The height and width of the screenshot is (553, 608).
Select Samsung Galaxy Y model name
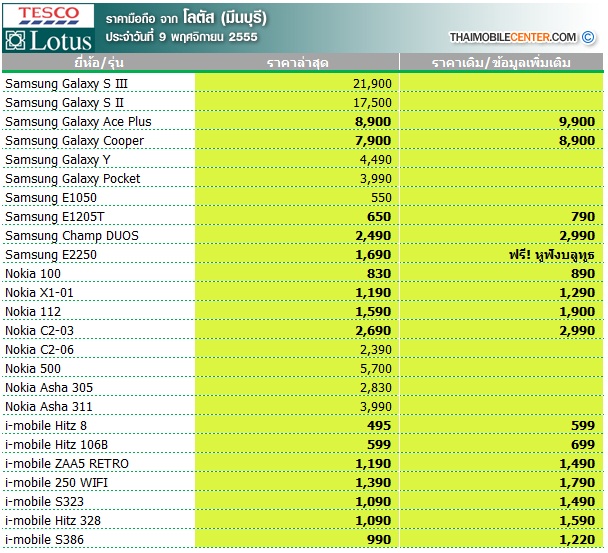click(x=58, y=160)
